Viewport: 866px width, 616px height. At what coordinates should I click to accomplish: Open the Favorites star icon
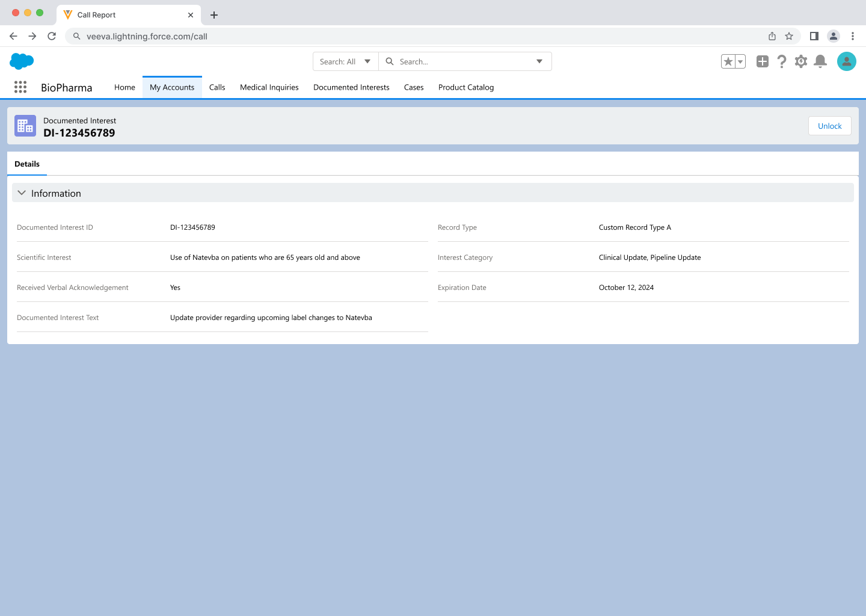coord(728,61)
